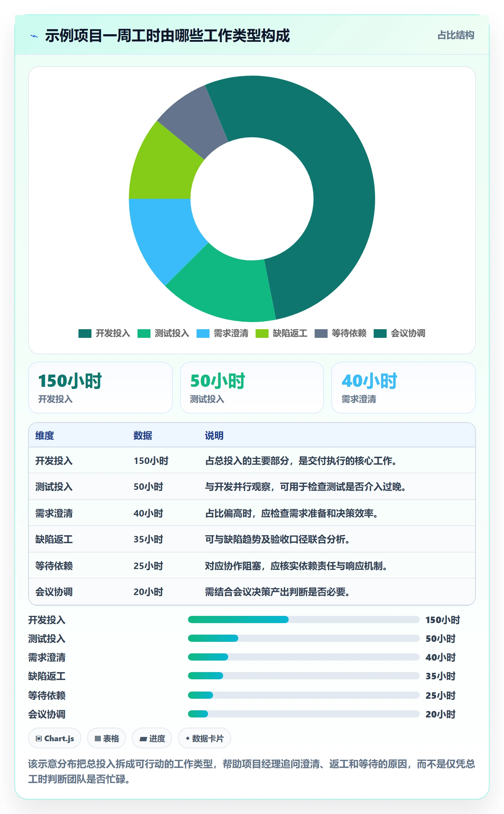Toggle the 开发投入 legend entry
This screenshot has height=814, width=504.
tap(104, 334)
